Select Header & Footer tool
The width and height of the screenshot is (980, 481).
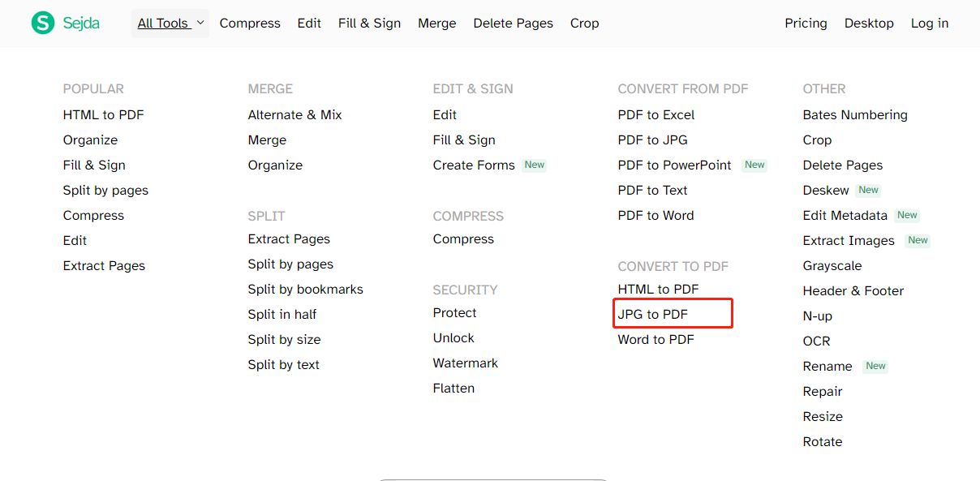853,291
